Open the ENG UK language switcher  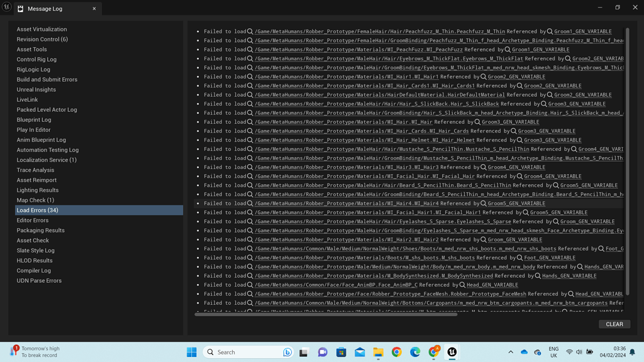[x=553, y=352]
